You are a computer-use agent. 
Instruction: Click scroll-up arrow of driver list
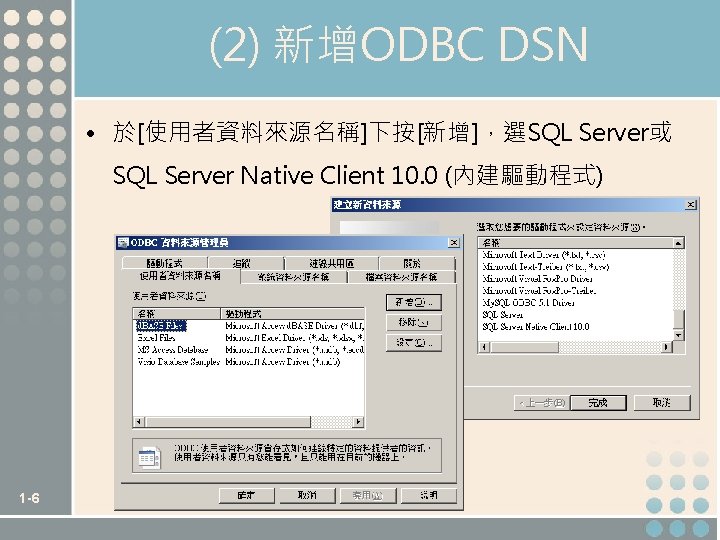(679, 243)
